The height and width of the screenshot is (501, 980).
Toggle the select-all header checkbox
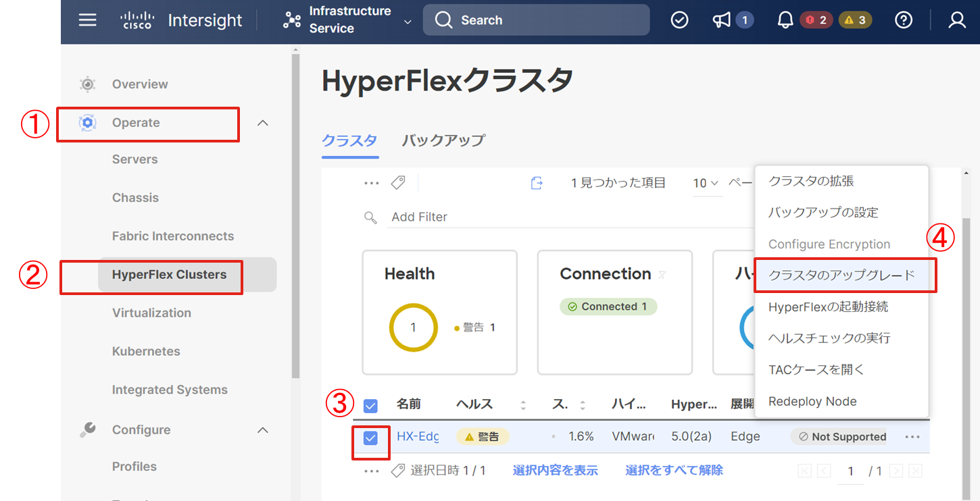click(x=370, y=406)
